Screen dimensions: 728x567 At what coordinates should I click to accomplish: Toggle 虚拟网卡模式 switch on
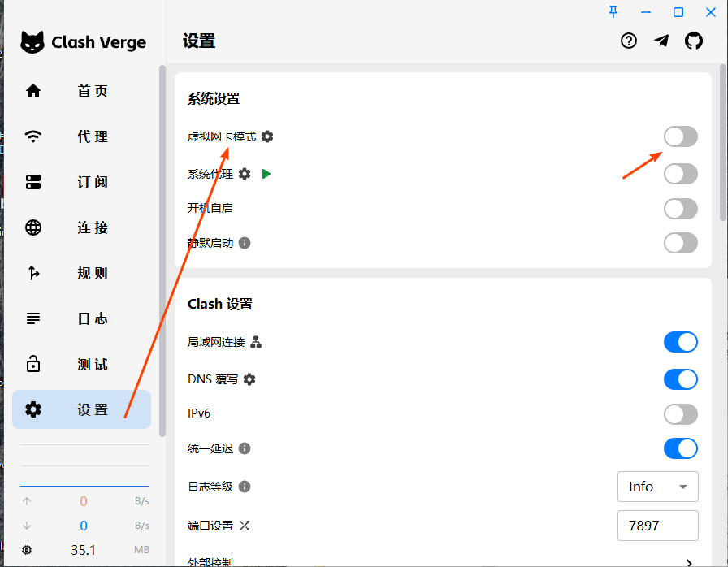tap(681, 136)
